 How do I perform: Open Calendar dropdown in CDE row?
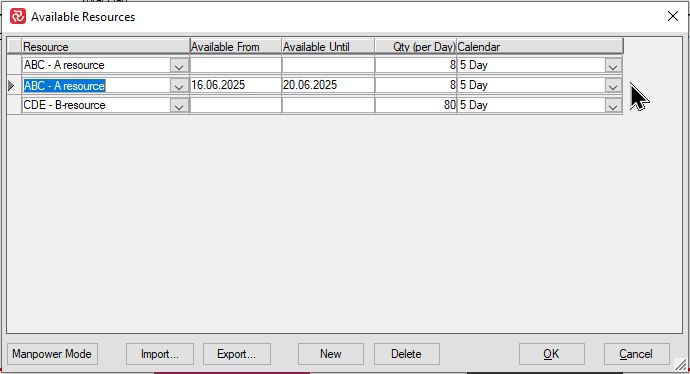click(613, 106)
